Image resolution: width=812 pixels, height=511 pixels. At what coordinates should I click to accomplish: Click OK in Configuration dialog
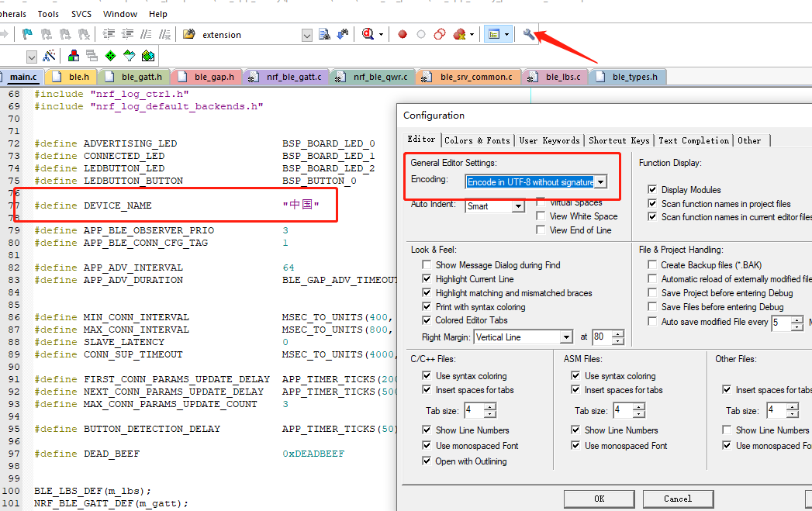coord(599,499)
